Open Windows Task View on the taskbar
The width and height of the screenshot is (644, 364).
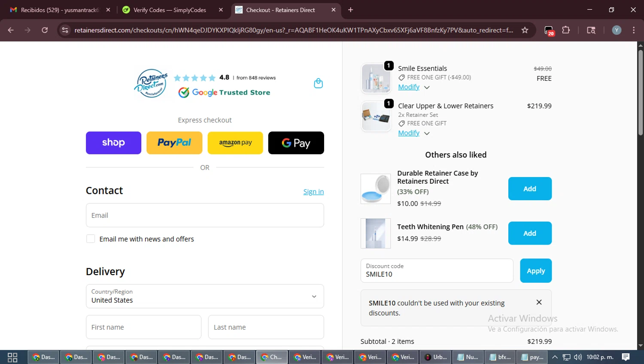point(12,357)
